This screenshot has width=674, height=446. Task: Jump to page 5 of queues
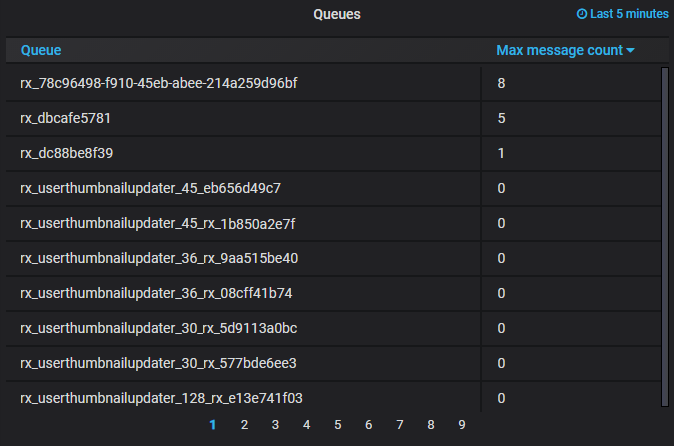[x=337, y=425]
